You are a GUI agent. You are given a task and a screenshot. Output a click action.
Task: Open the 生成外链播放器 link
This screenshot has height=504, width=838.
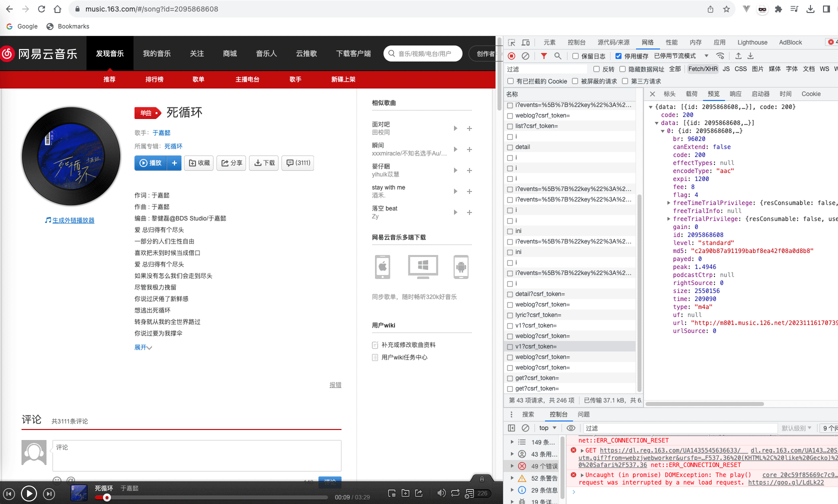(x=73, y=220)
